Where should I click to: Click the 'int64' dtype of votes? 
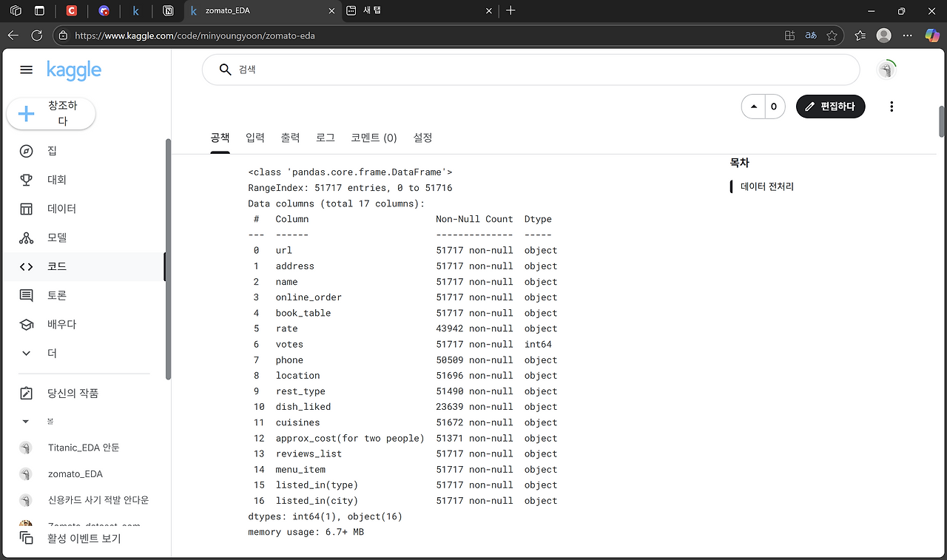tap(538, 345)
